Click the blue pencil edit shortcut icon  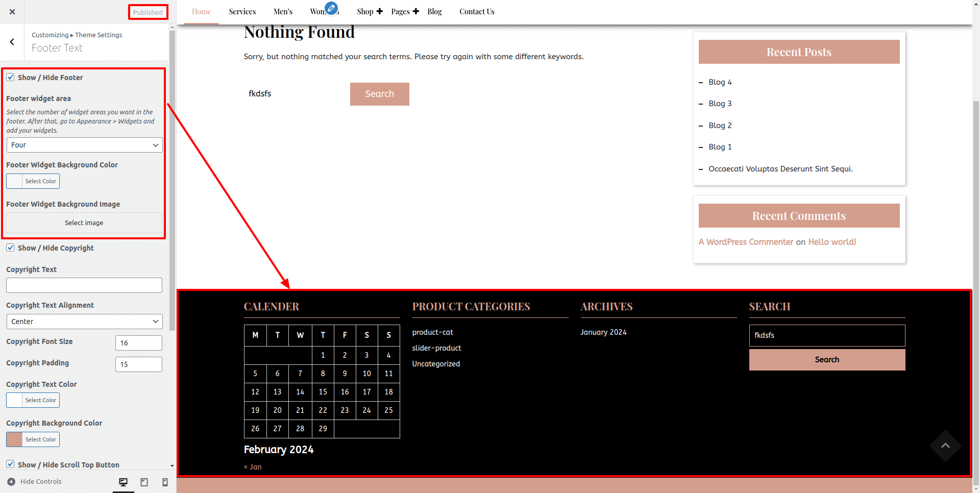[331, 8]
